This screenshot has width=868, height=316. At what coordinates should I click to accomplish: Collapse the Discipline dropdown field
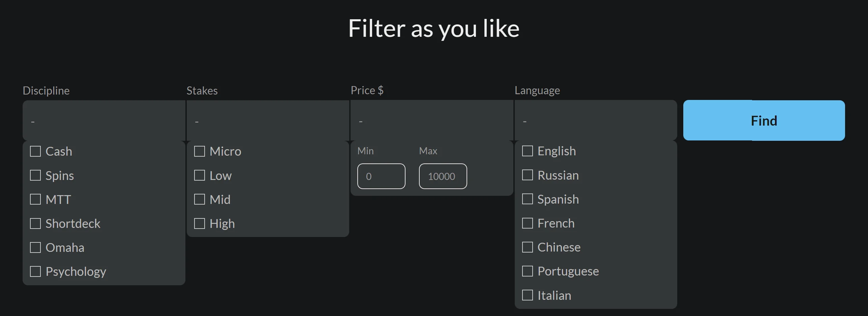point(104,121)
